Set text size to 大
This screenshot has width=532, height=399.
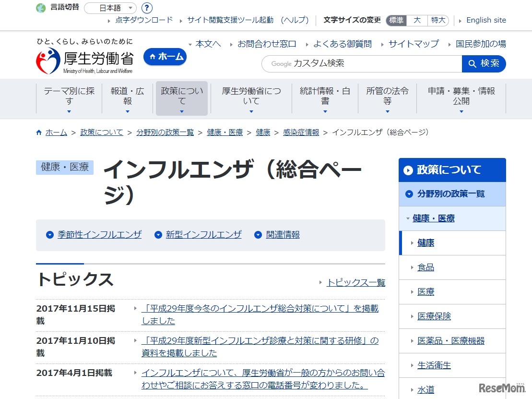coord(417,20)
